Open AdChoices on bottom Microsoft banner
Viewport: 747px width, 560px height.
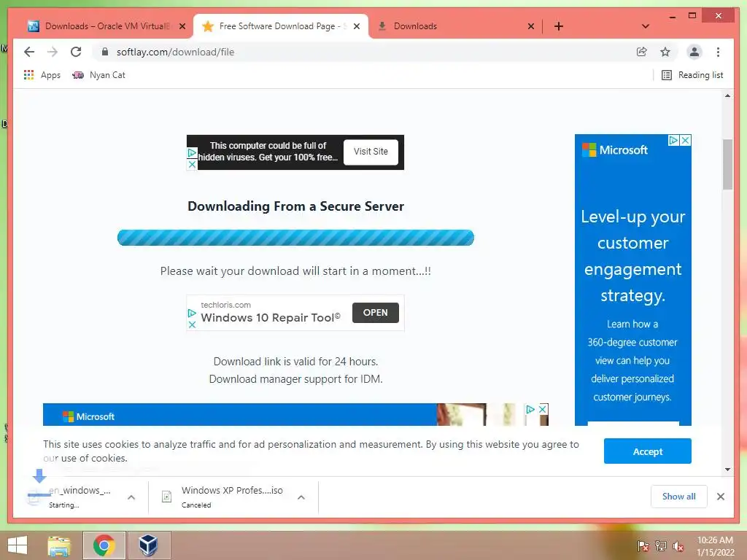point(530,409)
